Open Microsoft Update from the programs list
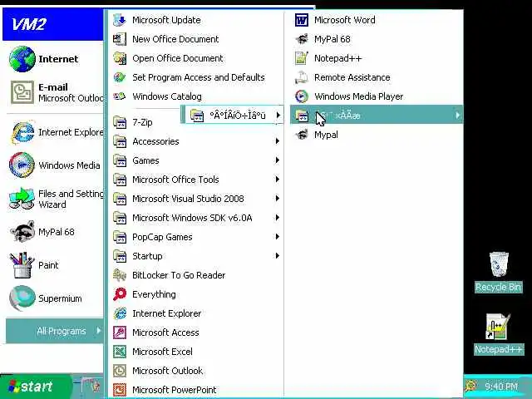 coord(196,20)
